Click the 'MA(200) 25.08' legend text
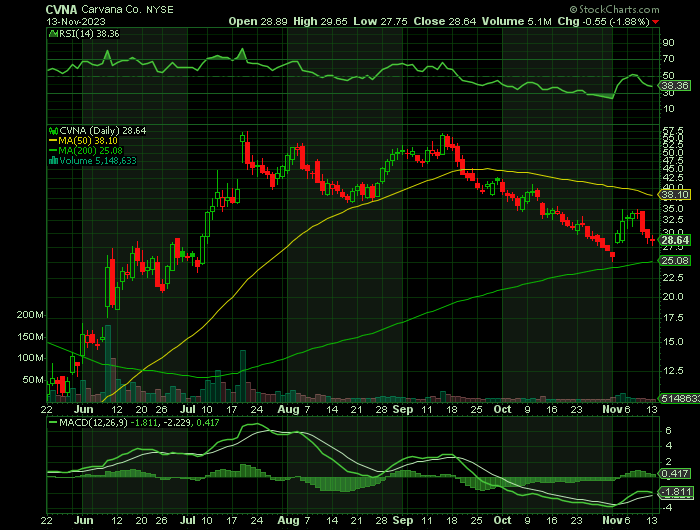700x530 pixels. click(x=91, y=150)
